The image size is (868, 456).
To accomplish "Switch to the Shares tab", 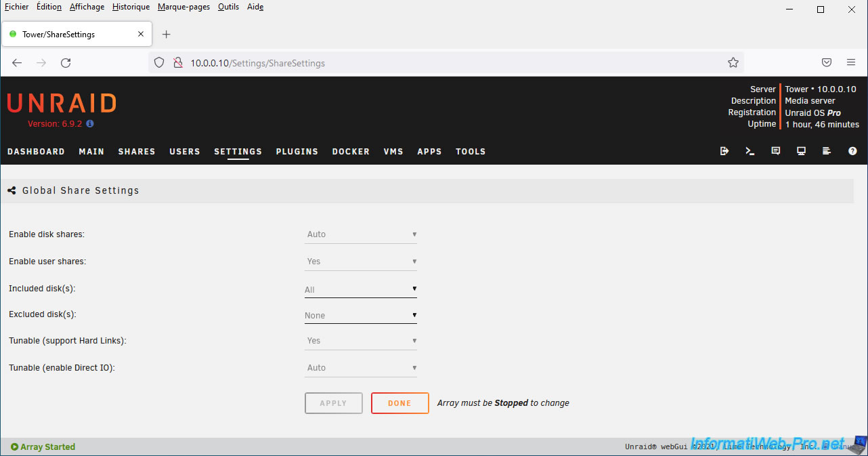I will tap(137, 152).
